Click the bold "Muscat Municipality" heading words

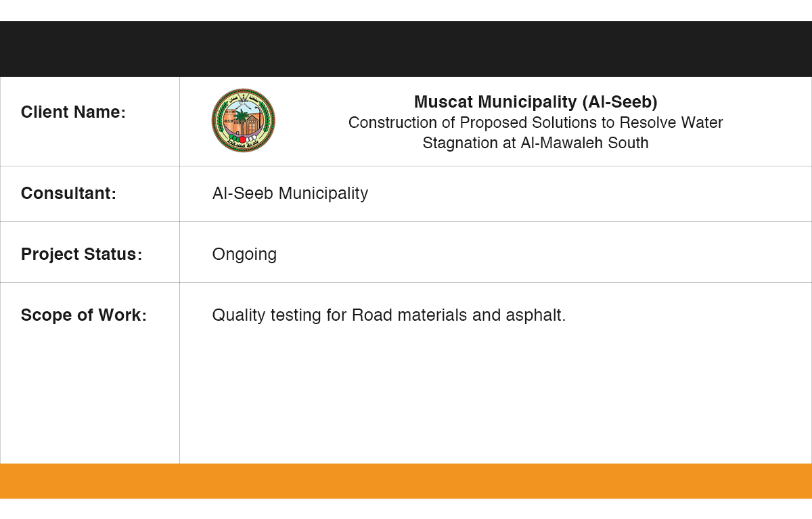point(495,102)
